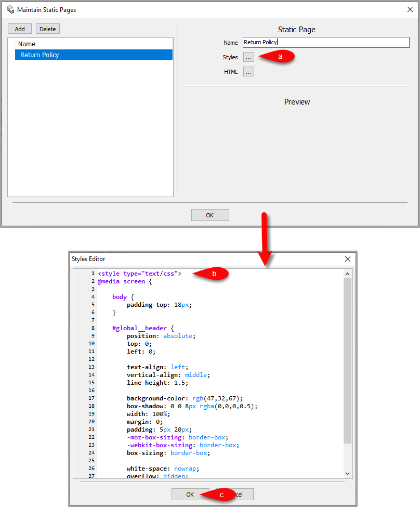The width and height of the screenshot is (420, 507).
Task: Click the '-webkit-box-sizing: border-box;' code line
Action: point(183,445)
